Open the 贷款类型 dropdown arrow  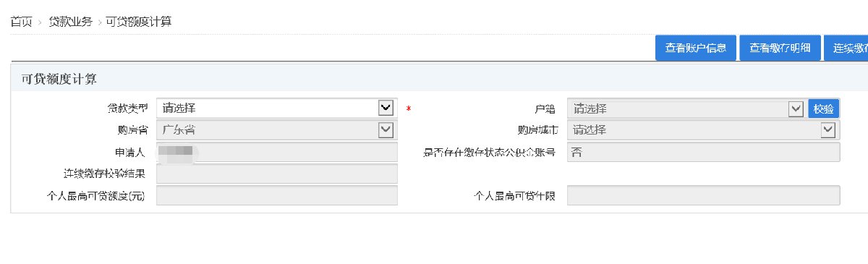pos(386,108)
